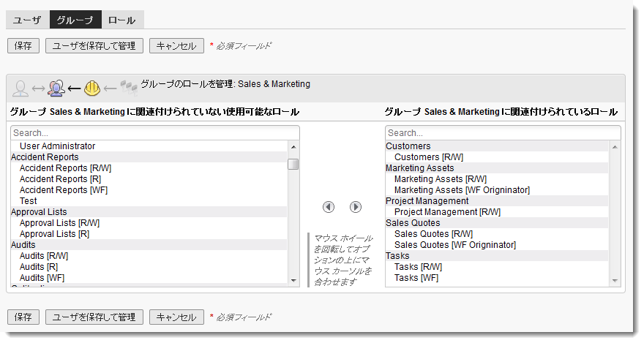Select Tasks [R/W] role

(497, 267)
